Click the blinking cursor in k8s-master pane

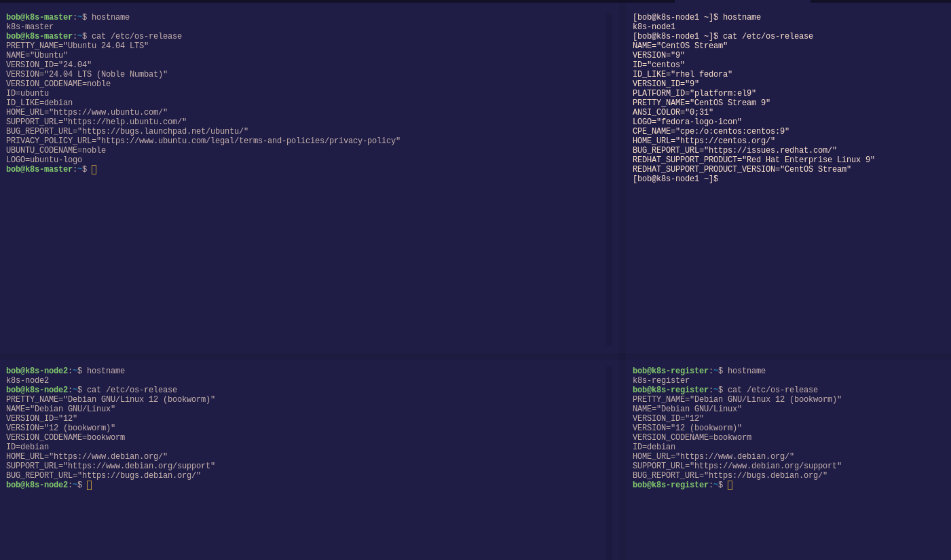pos(94,169)
